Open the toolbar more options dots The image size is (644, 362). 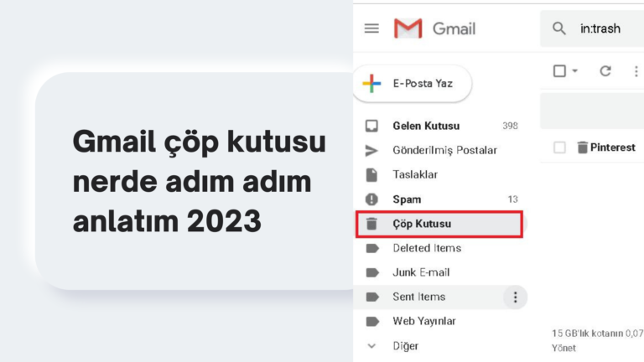pos(636,71)
